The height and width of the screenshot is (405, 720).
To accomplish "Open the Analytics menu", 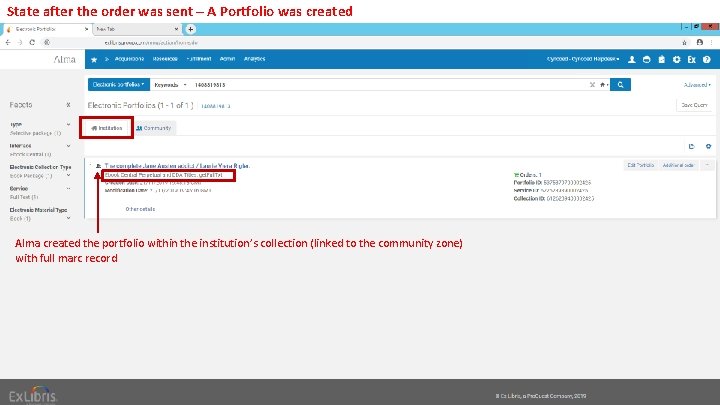I will [254, 59].
